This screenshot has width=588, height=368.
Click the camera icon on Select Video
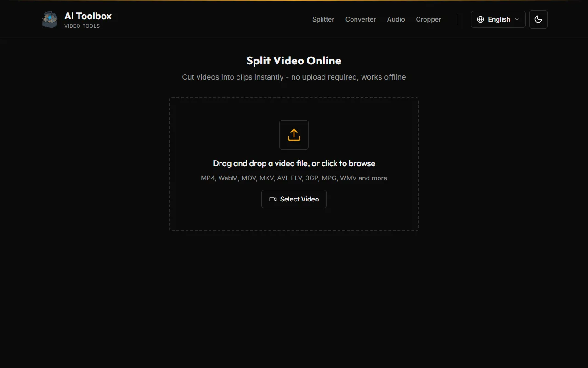click(272, 199)
